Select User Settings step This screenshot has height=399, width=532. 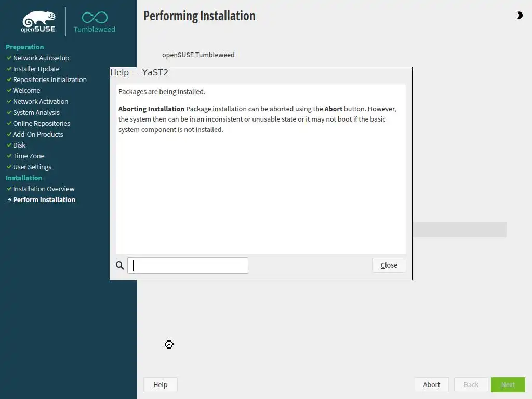pos(32,167)
